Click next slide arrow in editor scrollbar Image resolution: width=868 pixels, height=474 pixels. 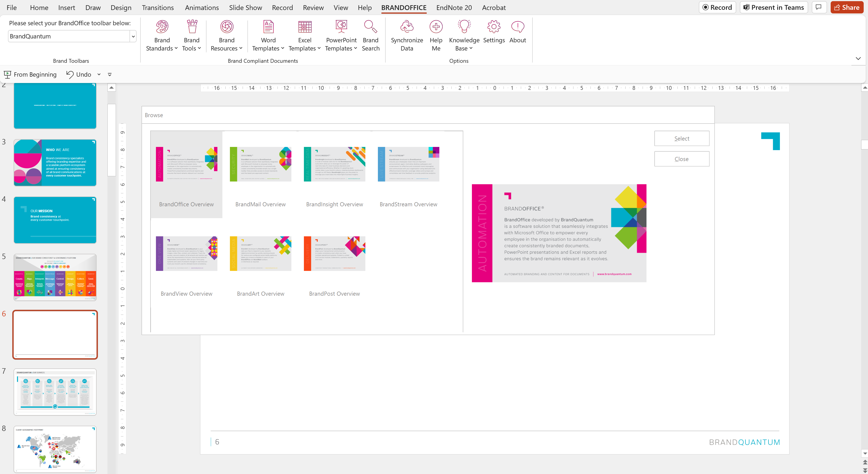click(x=865, y=470)
